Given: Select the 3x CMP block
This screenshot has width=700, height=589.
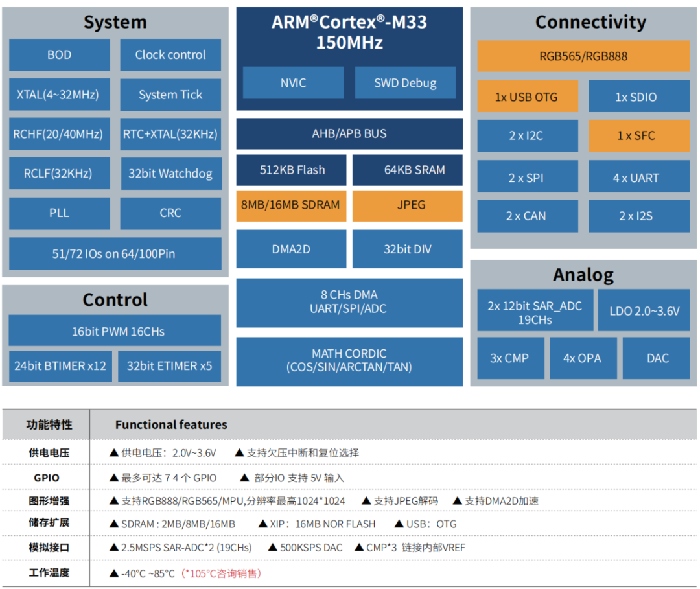Looking at the screenshot, I should coord(511,358).
